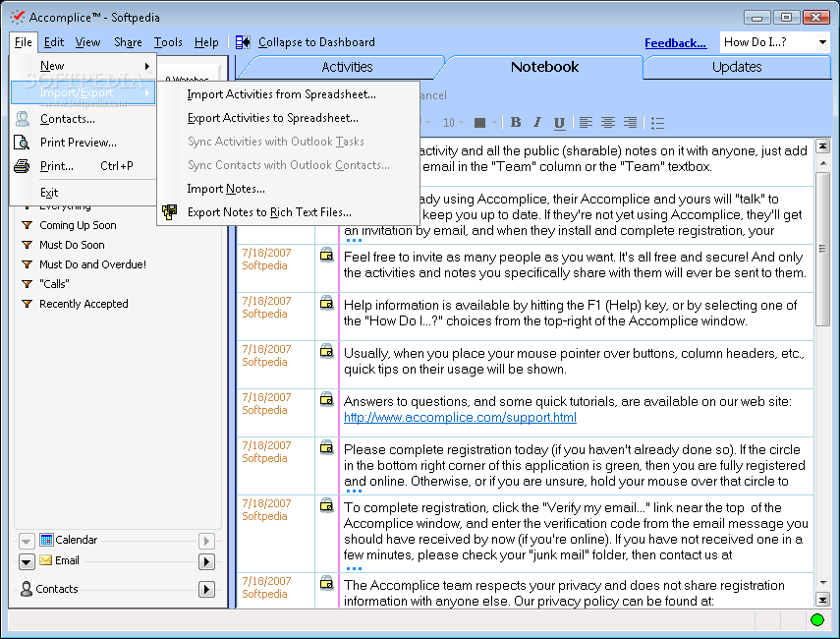The width and height of the screenshot is (840, 639).
Task: Expand Calendar with the right arrow button
Action: coord(206,542)
